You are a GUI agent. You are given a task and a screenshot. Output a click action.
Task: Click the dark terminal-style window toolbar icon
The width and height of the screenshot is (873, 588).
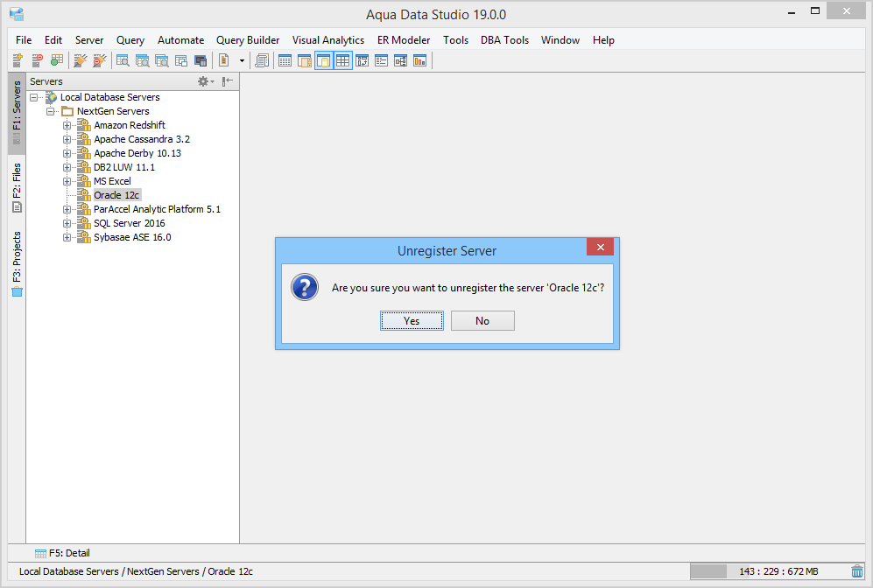(x=201, y=60)
